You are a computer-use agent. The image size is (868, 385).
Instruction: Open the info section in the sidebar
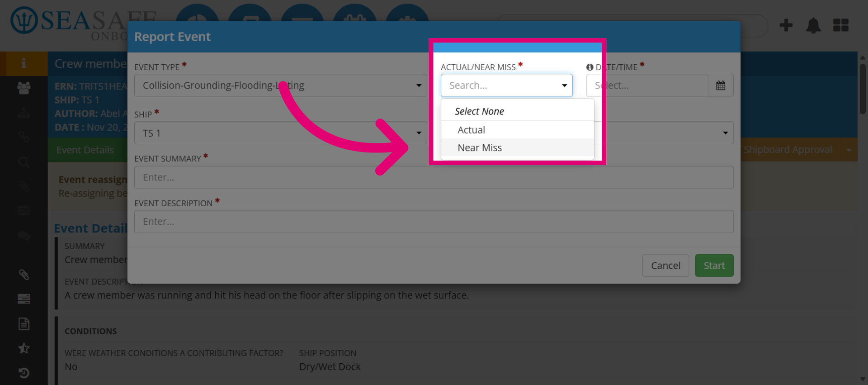tap(24, 63)
